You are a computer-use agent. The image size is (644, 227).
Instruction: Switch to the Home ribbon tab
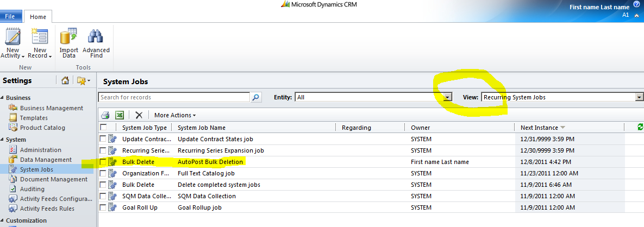click(x=38, y=16)
